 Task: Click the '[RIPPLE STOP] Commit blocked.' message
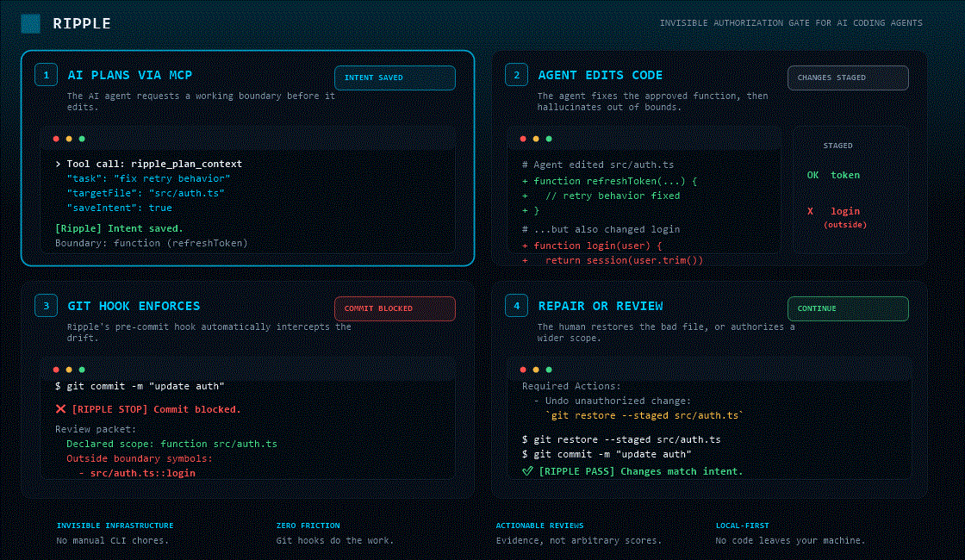pyautogui.click(x=156, y=409)
